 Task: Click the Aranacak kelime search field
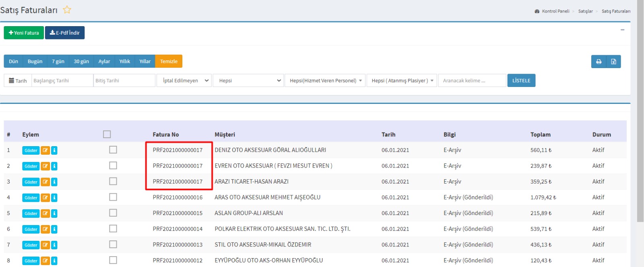[472, 81]
